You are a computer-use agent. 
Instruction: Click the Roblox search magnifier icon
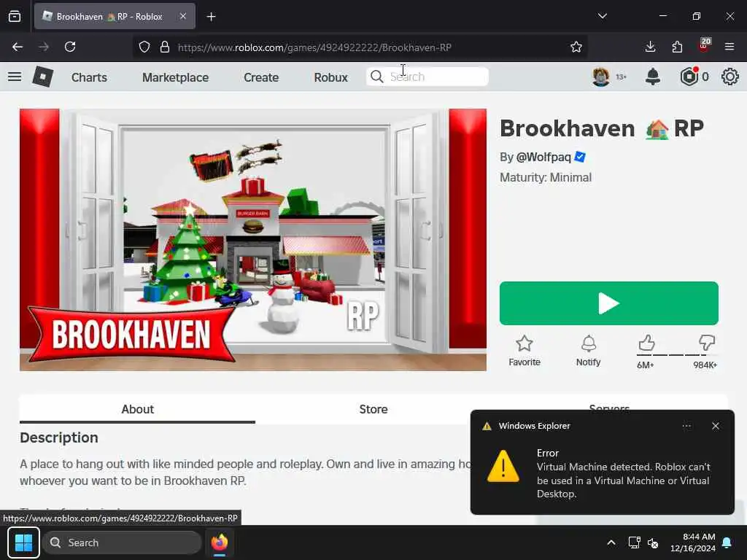coord(376,77)
